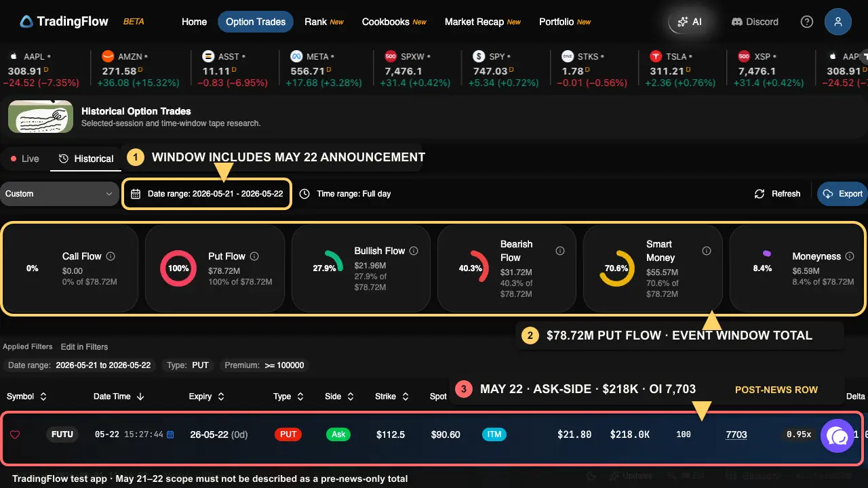Click the clock icon beside Time range
Viewport: 868px width, 488px height.
[x=304, y=194]
